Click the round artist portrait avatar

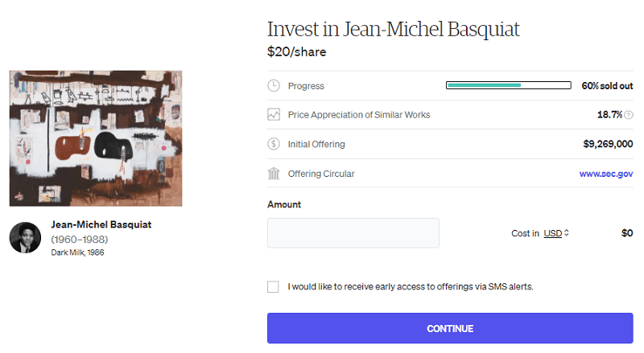coord(25,238)
